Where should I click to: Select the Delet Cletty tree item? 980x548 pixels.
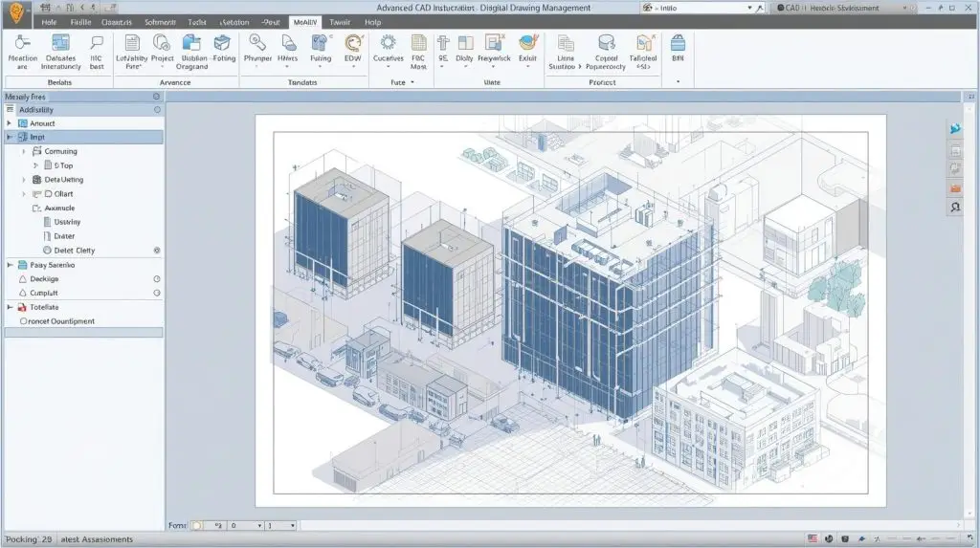(75, 251)
